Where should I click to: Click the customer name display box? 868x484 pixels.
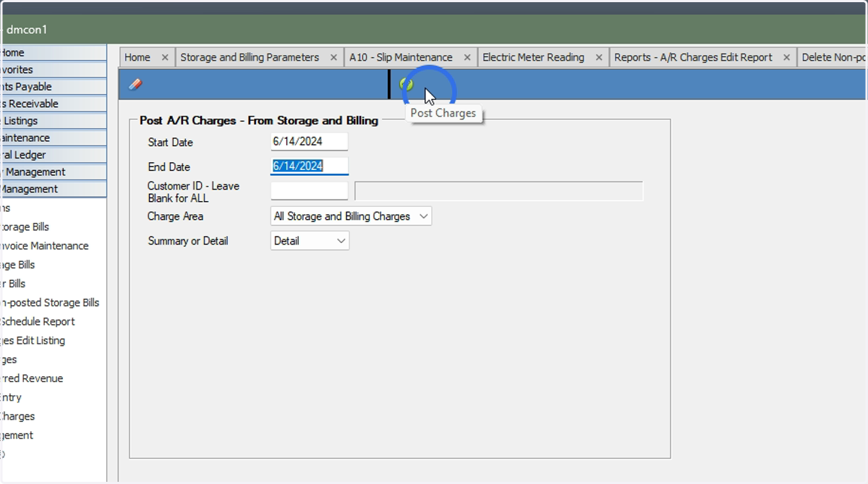click(498, 191)
